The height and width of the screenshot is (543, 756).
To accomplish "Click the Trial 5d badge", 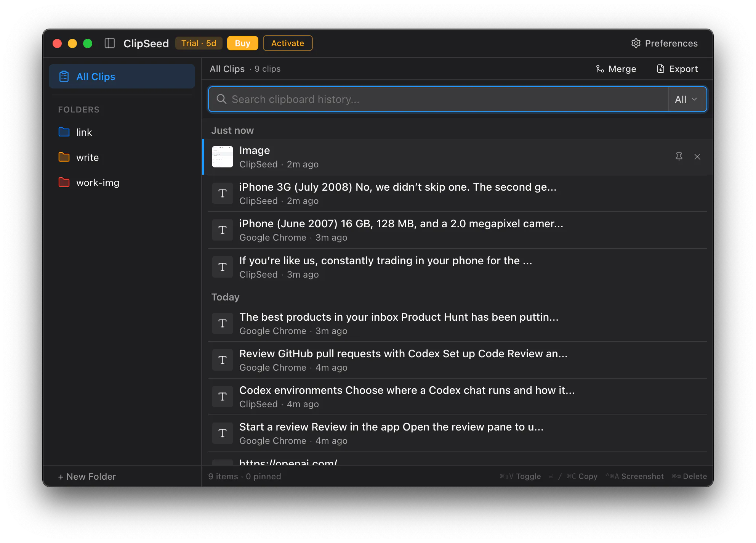I will tap(199, 43).
